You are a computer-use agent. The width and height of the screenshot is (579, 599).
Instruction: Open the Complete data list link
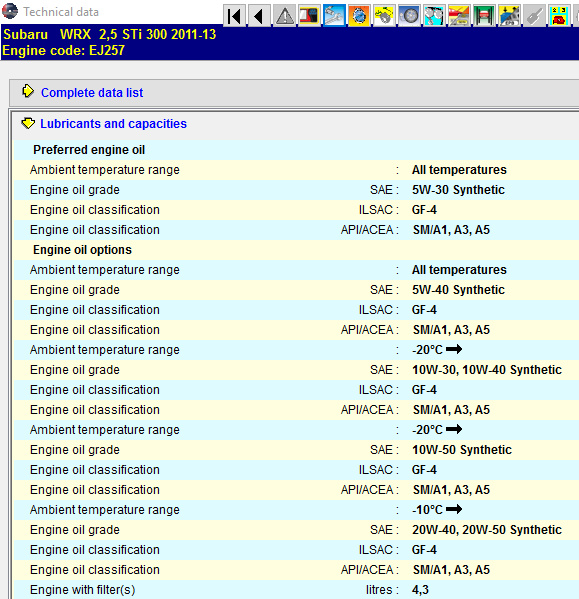[92, 93]
